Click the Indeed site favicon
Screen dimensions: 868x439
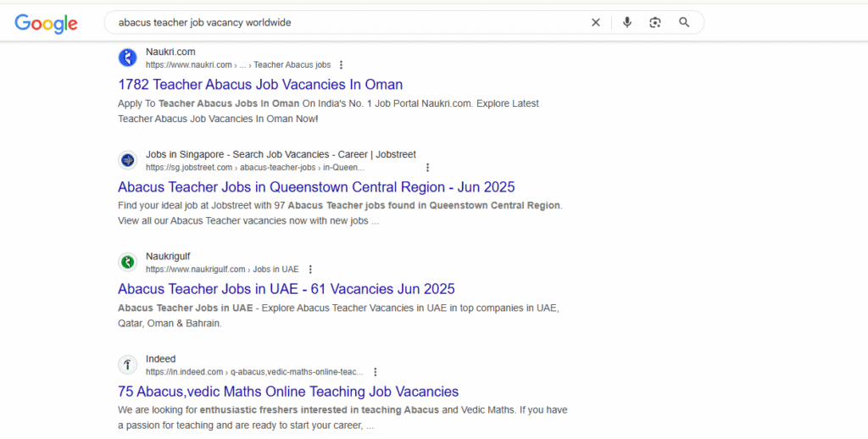click(x=128, y=364)
